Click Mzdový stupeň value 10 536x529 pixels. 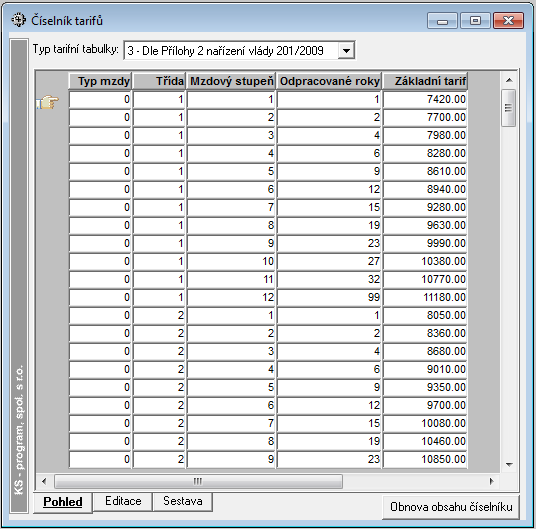coord(231,261)
